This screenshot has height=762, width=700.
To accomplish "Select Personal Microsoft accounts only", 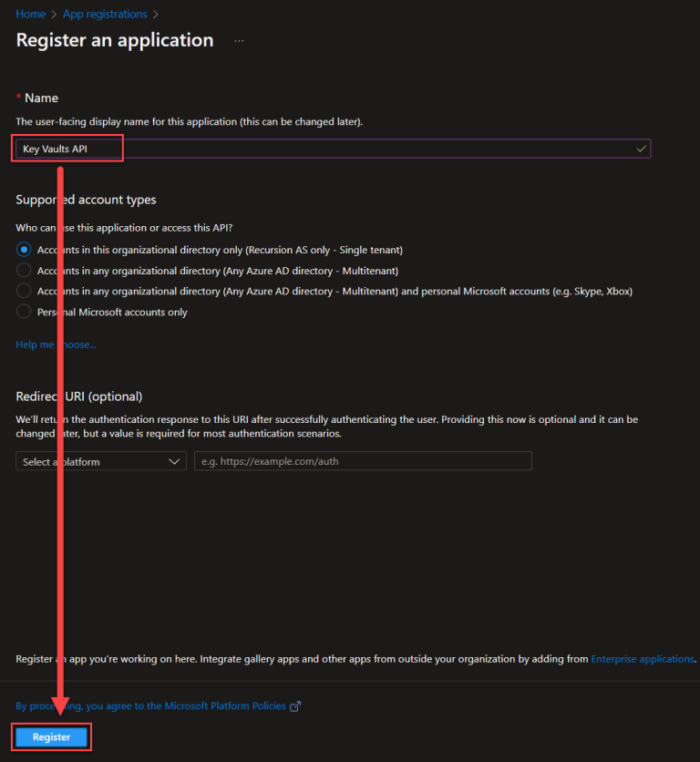I will 22,311.
